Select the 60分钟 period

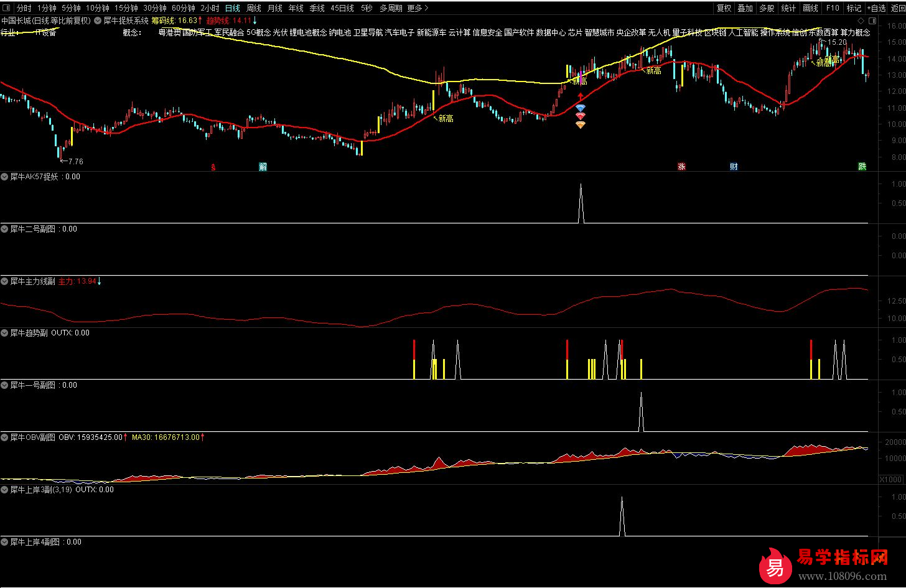point(184,8)
